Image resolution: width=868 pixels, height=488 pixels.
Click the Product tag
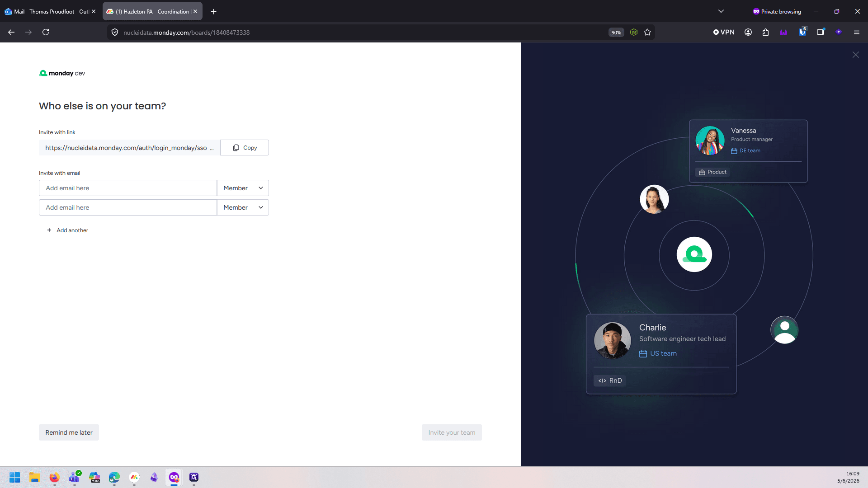[x=712, y=172]
